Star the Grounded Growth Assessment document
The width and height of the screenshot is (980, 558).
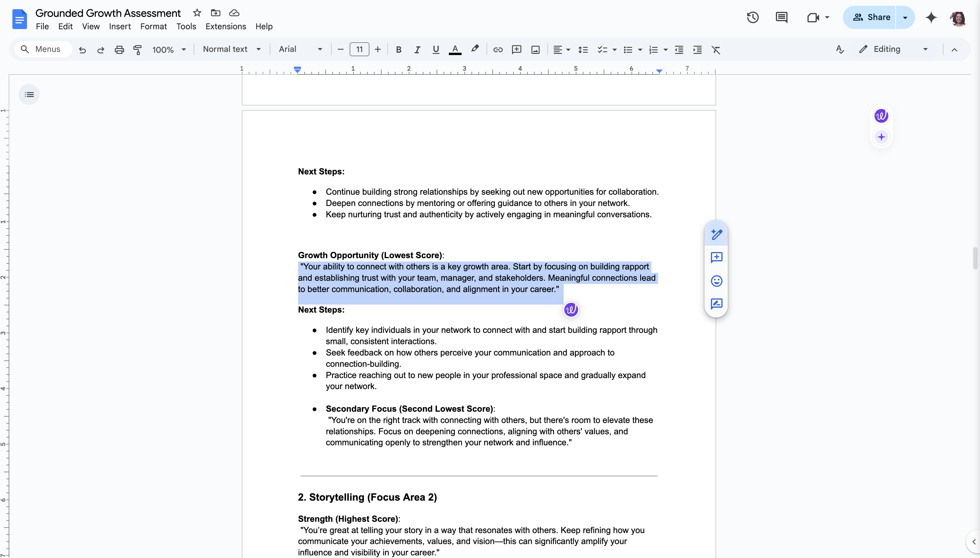[x=197, y=13]
